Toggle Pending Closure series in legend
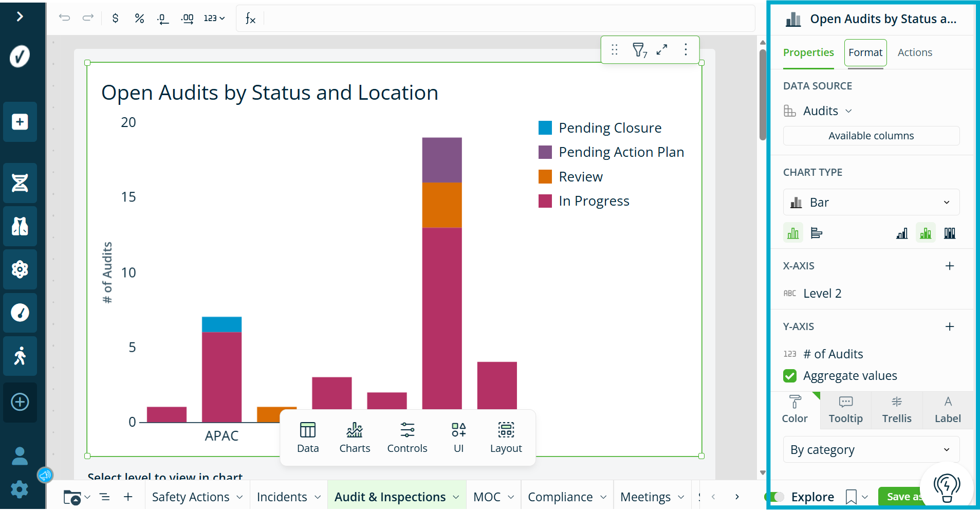 click(600, 128)
